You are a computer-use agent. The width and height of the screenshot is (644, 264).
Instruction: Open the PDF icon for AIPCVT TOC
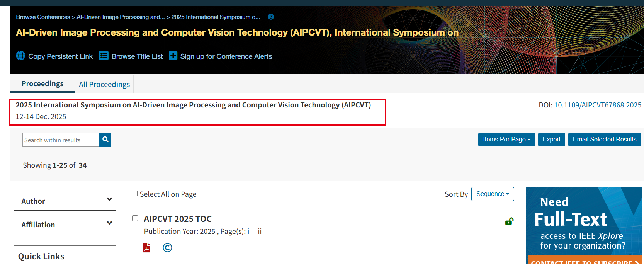[x=146, y=247]
